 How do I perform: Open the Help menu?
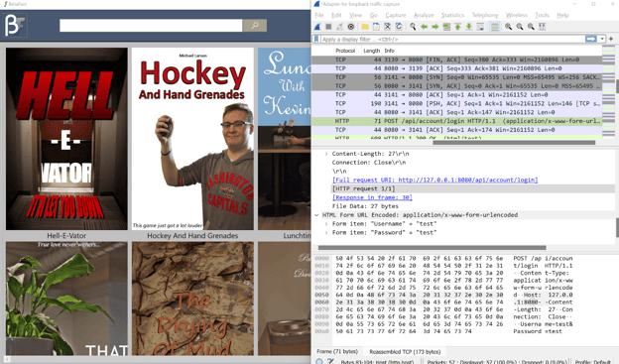click(x=562, y=16)
